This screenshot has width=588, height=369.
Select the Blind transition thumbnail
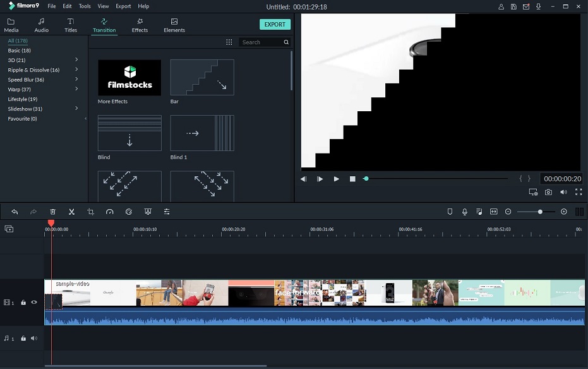(x=129, y=133)
